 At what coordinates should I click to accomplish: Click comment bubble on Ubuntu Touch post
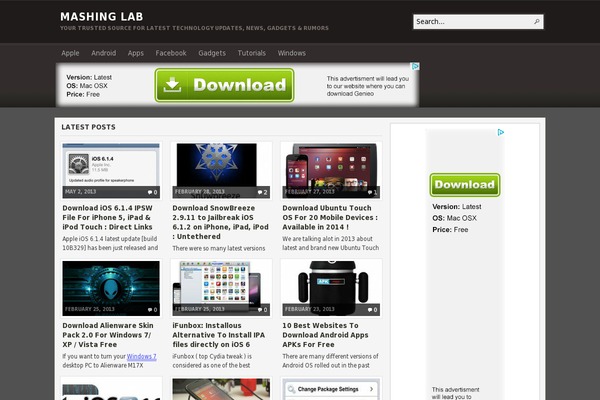372,192
